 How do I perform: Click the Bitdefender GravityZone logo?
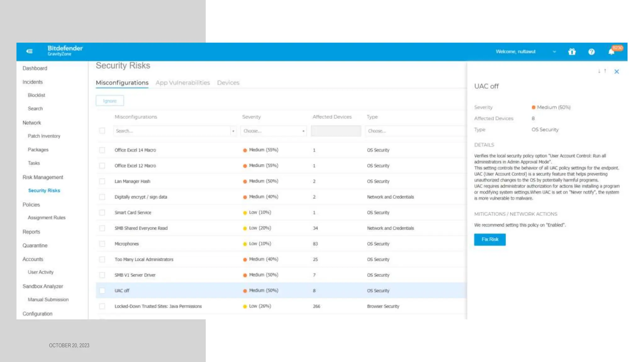pyautogui.click(x=65, y=50)
